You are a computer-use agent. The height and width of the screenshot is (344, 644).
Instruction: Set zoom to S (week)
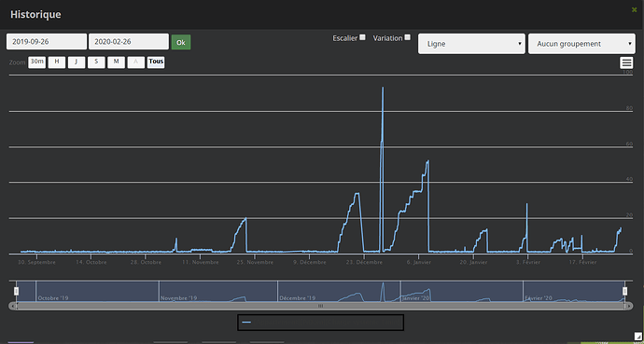click(x=96, y=62)
